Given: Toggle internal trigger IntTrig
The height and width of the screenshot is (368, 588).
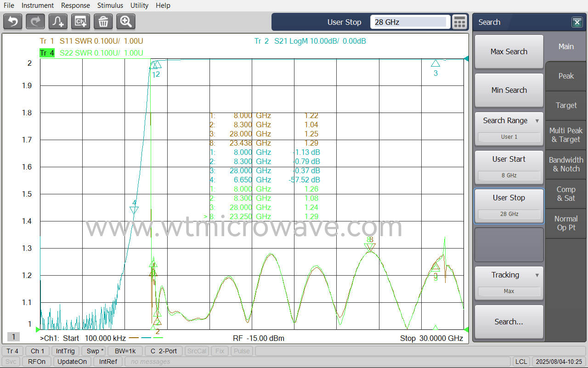Looking at the screenshot, I should 65,351.
